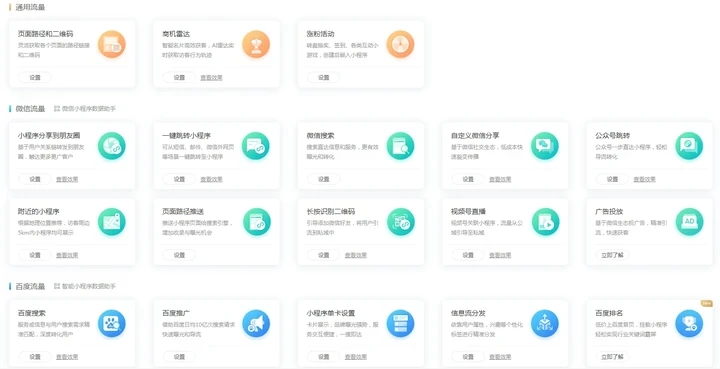Image resolution: width=720 pixels, height=369 pixels.
Task: Open 查看效果 for 自定义微信分享
Action: point(500,179)
